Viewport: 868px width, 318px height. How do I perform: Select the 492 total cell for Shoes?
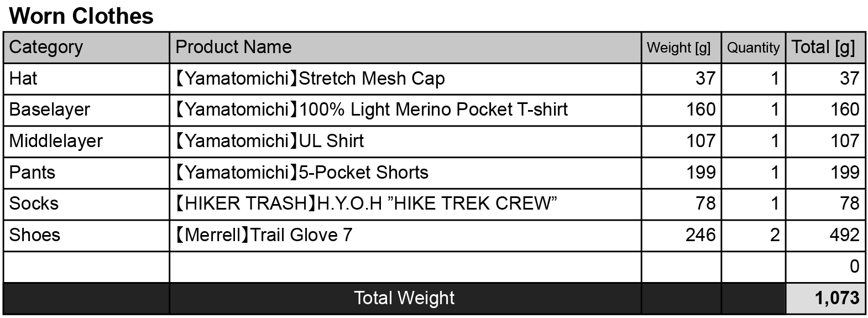click(844, 235)
